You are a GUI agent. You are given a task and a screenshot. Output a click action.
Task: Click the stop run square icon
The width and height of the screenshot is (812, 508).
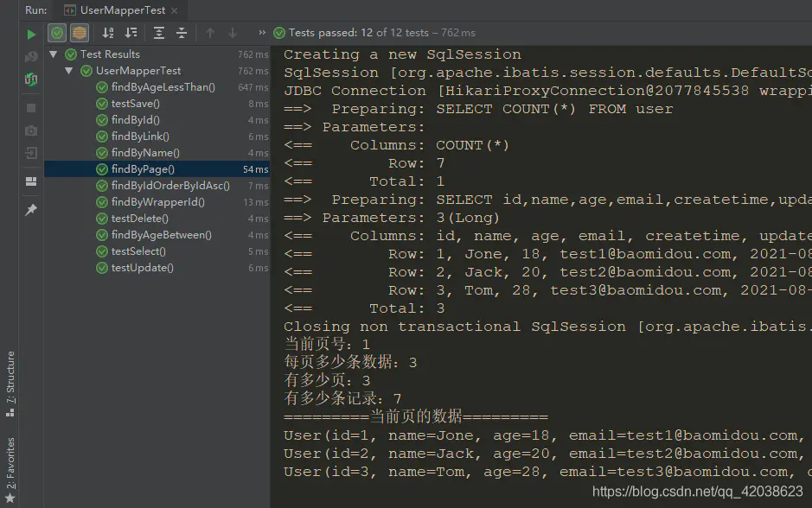pos(31,108)
